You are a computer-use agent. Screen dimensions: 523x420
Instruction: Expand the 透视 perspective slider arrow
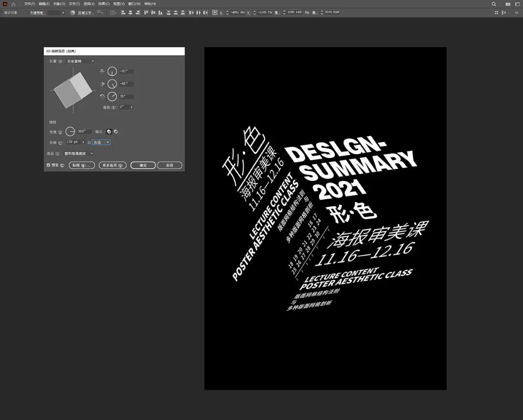(x=132, y=107)
